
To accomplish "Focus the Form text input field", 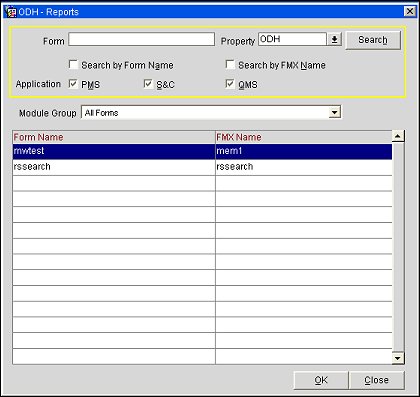I will 141,39.
